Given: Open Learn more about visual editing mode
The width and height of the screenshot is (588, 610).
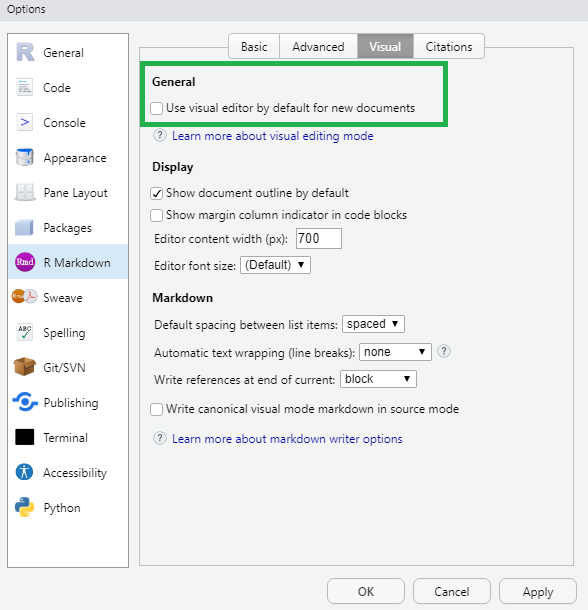Looking at the screenshot, I should point(273,136).
